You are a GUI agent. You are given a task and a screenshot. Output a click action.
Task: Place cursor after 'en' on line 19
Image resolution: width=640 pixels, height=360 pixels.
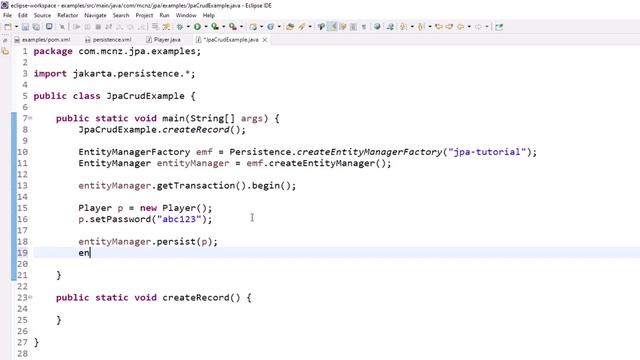(90, 253)
